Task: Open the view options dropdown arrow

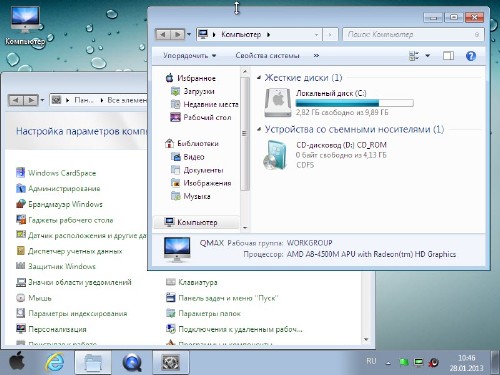Action: tap(427, 56)
